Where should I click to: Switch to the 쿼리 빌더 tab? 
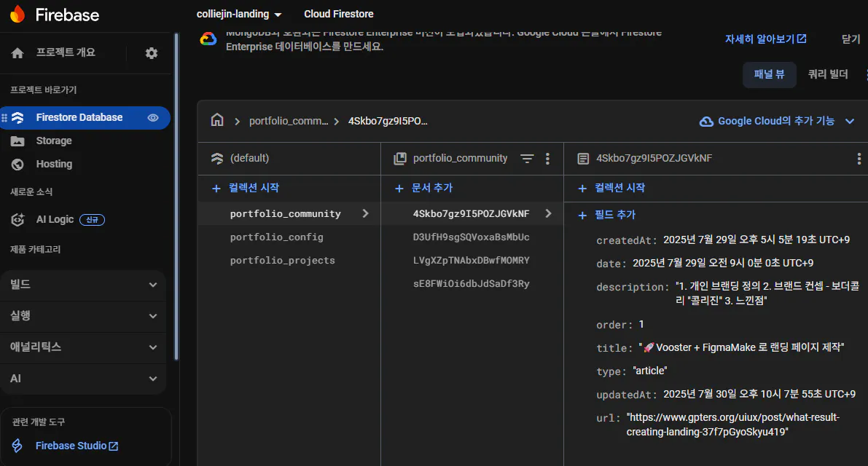(x=828, y=74)
